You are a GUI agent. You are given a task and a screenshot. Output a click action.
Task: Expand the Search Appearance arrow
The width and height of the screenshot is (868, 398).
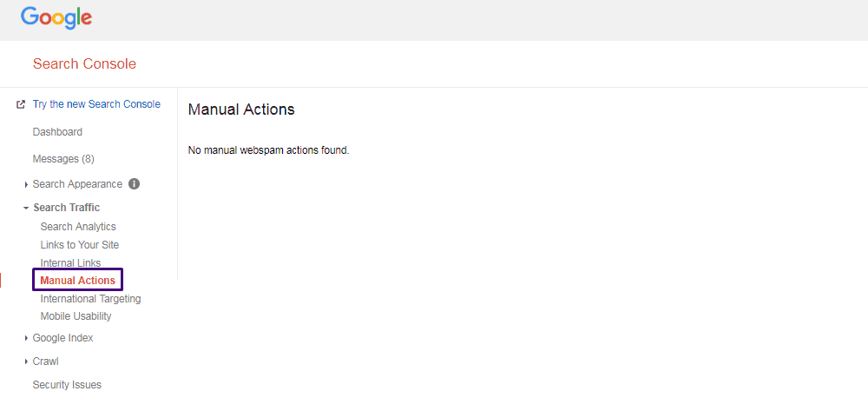click(x=26, y=184)
